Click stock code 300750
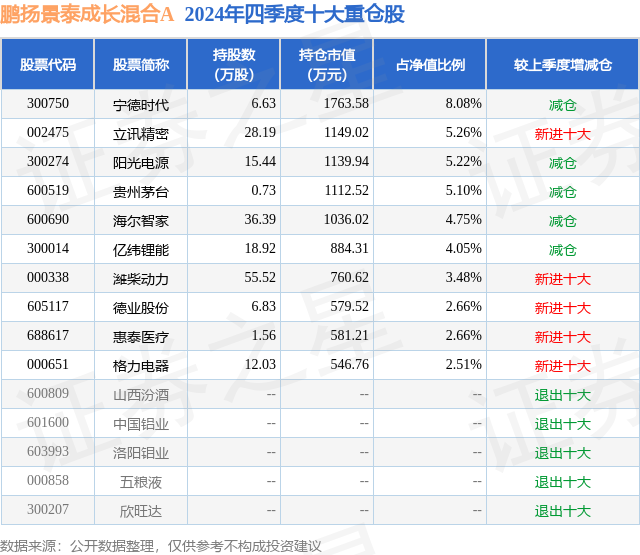Viewport: 640px width, 555px height. [48, 104]
